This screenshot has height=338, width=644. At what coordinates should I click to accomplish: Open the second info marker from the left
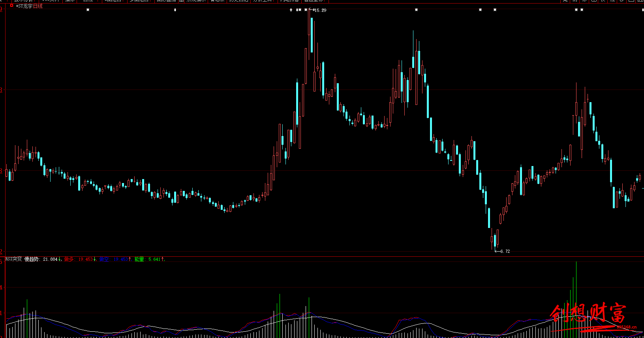(175, 10)
